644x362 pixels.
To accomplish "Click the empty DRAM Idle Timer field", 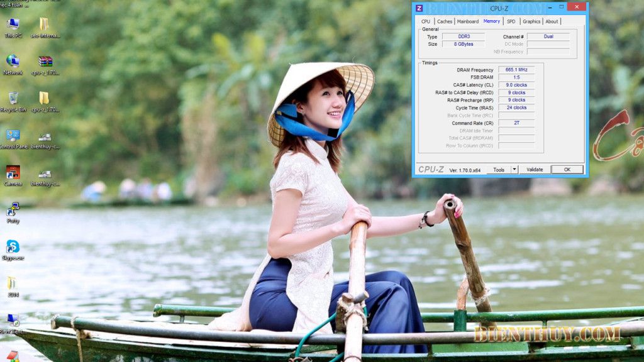I will pyautogui.click(x=516, y=131).
